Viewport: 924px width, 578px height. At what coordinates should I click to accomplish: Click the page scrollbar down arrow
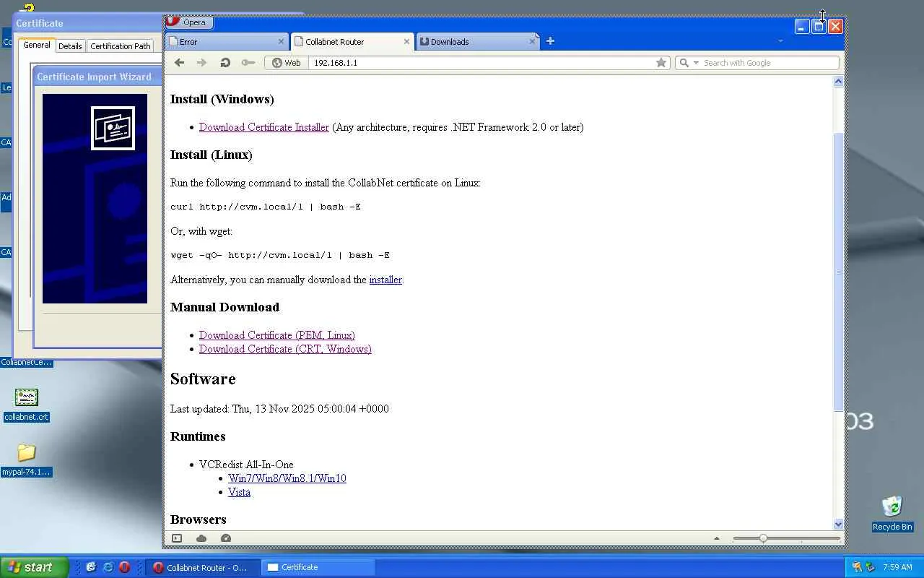(x=838, y=525)
